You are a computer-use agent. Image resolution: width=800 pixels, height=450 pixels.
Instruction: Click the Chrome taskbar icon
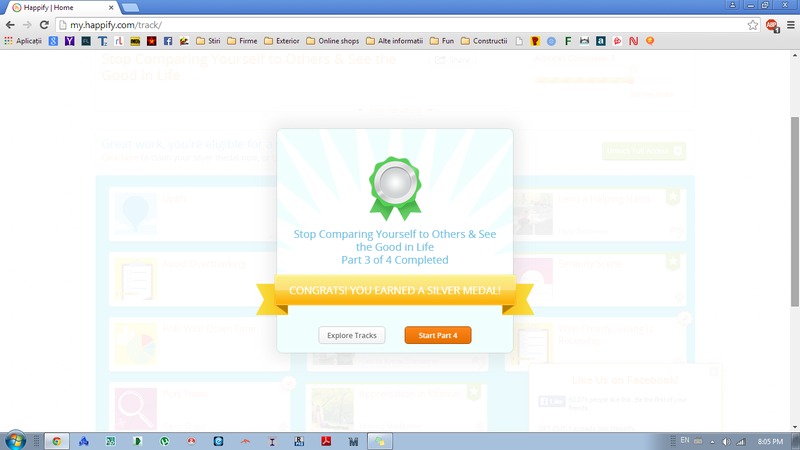[57, 441]
